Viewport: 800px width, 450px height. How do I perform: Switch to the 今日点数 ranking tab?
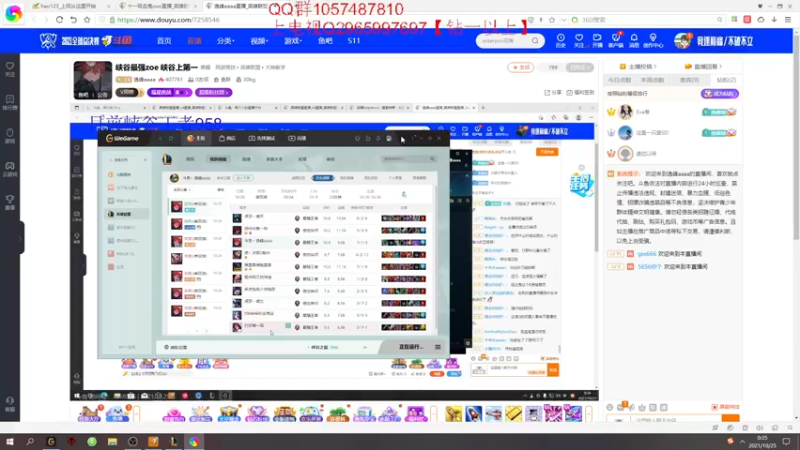tap(619, 80)
